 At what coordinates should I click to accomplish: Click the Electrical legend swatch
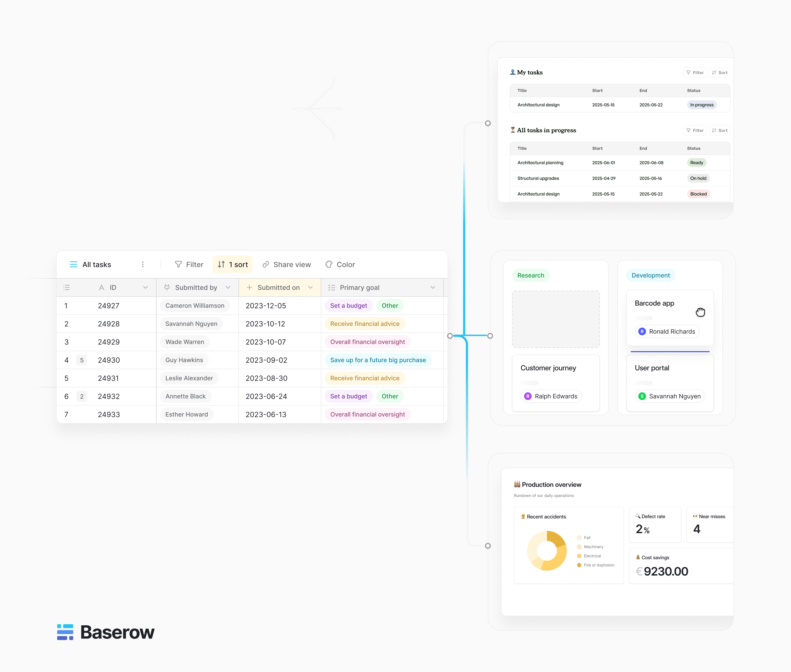(579, 556)
